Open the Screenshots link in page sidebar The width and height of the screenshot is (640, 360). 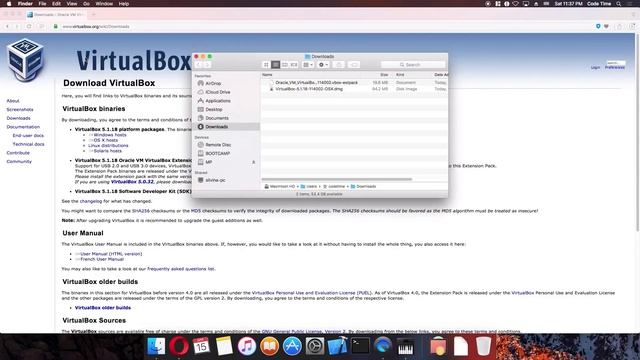[x=20, y=109]
